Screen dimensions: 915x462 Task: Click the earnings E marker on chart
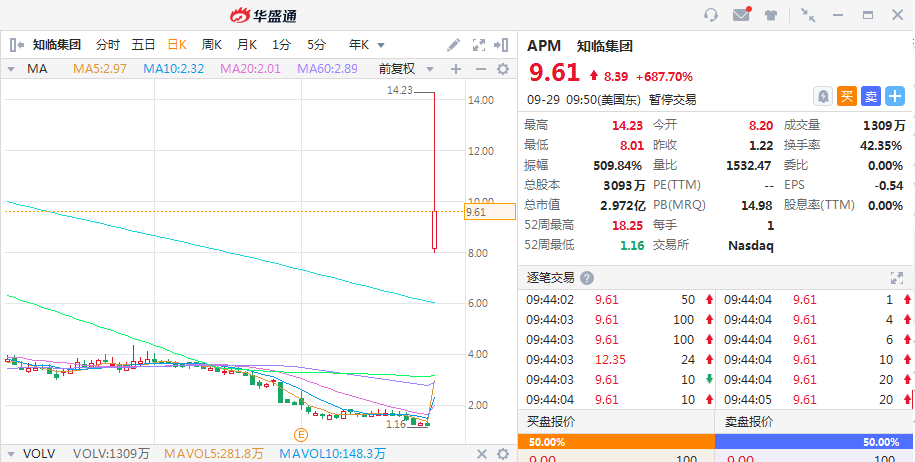click(301, 435)
